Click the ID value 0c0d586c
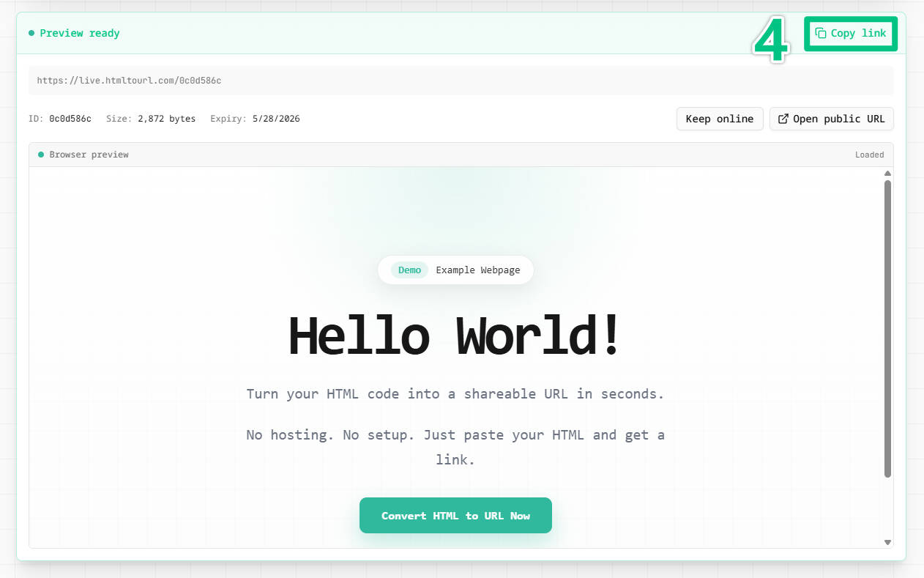924x578 pixels. 70,119
